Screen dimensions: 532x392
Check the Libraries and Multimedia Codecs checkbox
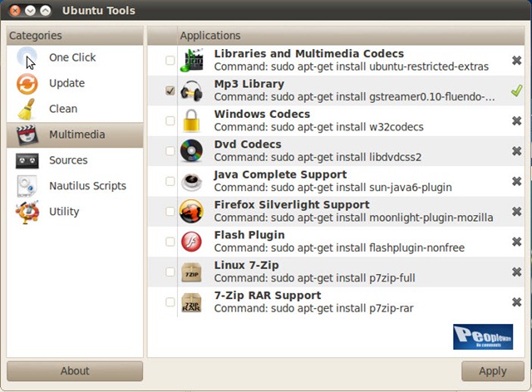[170, 61]
